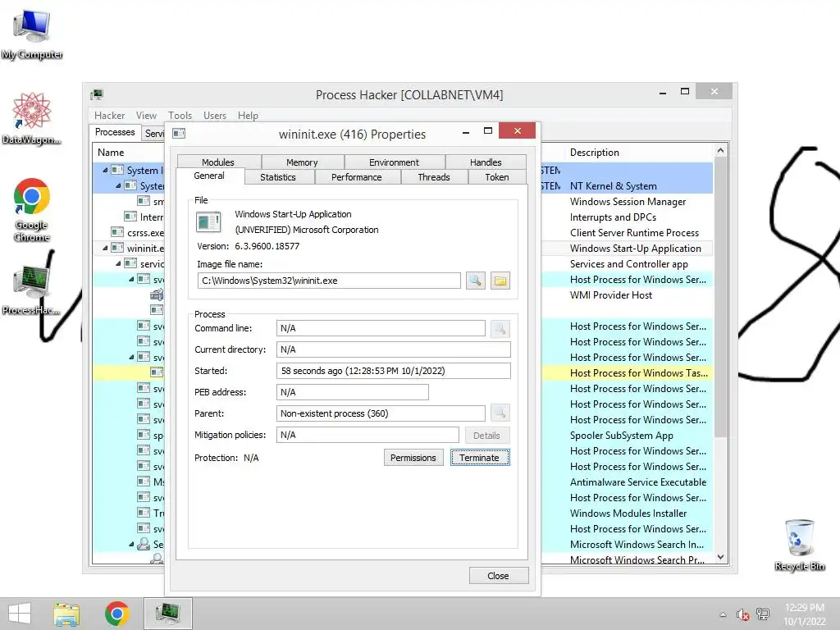This screenshot has height=630, width=840.
Task: Open the Tools menu
Action: point(180,115)
